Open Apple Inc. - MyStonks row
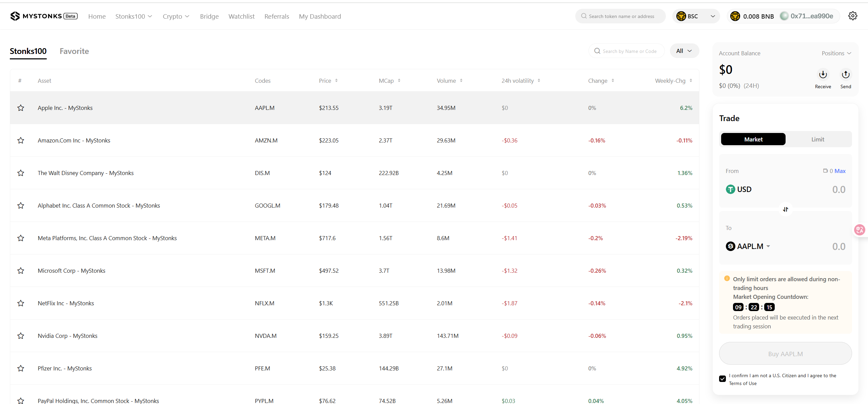The height and width of the screenshot is (404, 868). pos(354,108)
